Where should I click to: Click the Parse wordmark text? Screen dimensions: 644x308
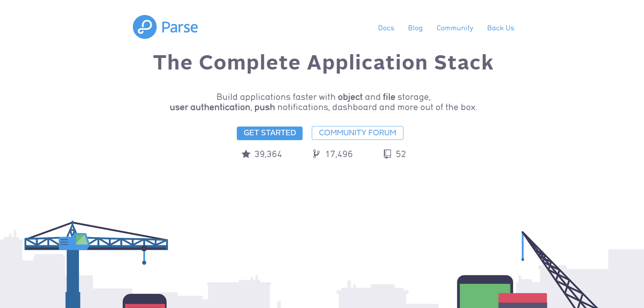[x=180, y=28]
